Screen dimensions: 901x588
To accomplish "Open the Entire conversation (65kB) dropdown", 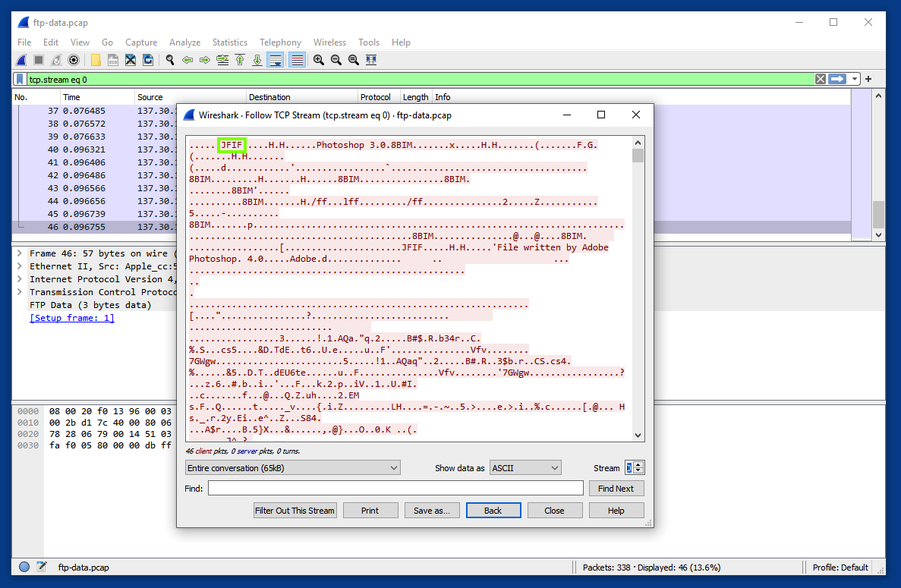I will [292, 468].
